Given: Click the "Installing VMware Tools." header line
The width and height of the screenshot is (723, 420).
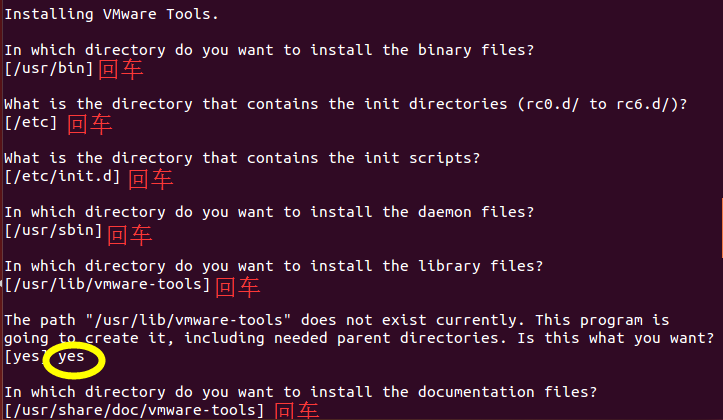Looking at the screenshot, I should (111, 14).
